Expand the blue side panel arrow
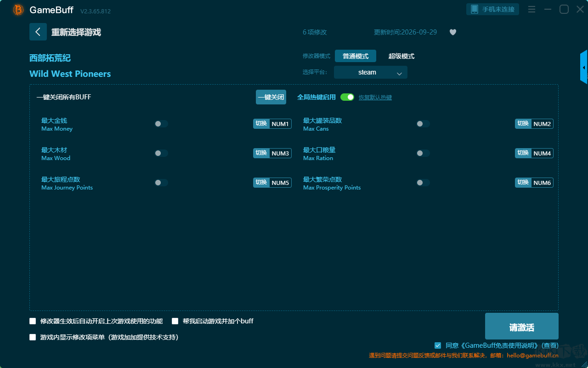 584,67
